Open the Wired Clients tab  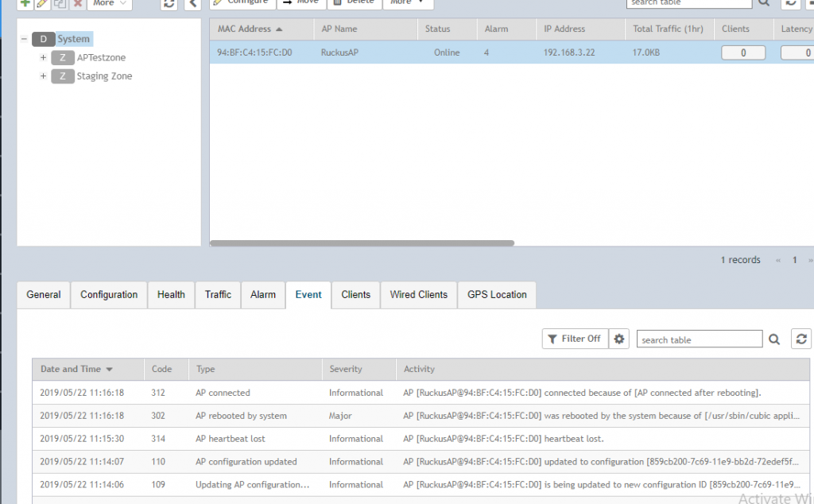point(418,294)
